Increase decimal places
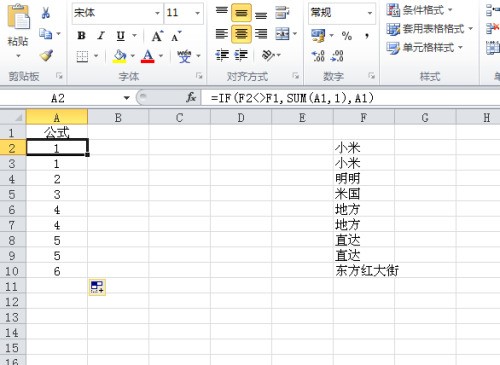Image resolution: width=500 pixels, height=365 pixels. point(318,56)
